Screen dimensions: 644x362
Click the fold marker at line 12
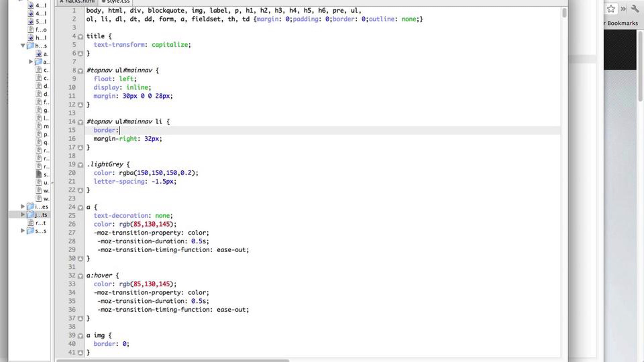[x=80, y=105]
